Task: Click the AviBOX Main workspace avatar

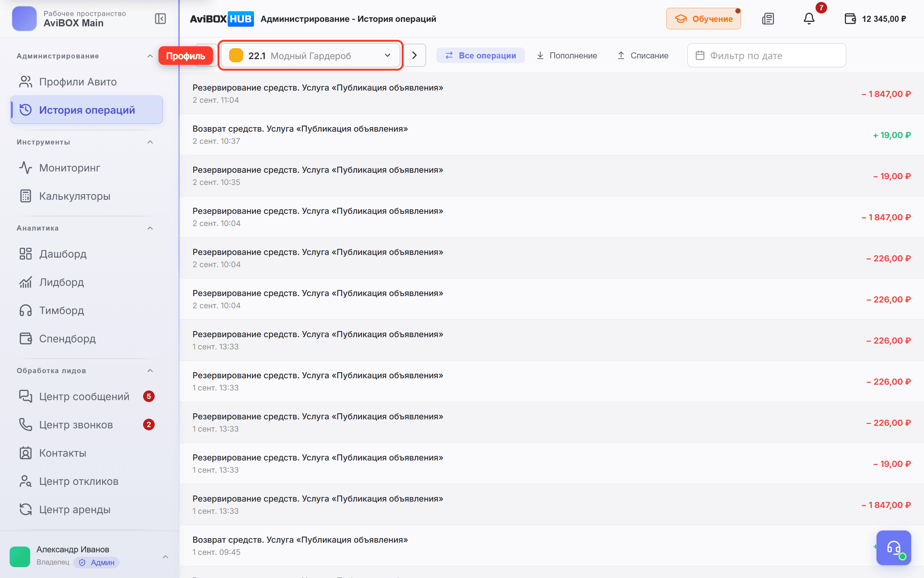Action: point(24,19)
